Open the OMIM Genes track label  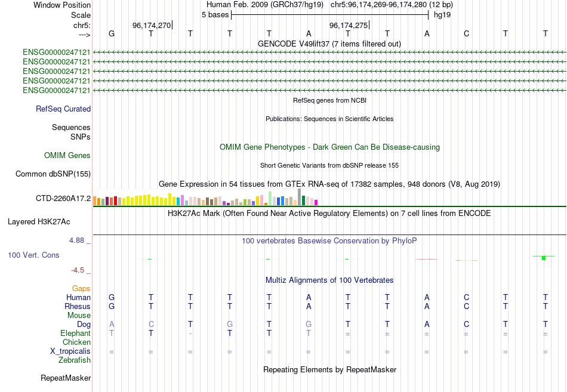(x=67, y=156)
